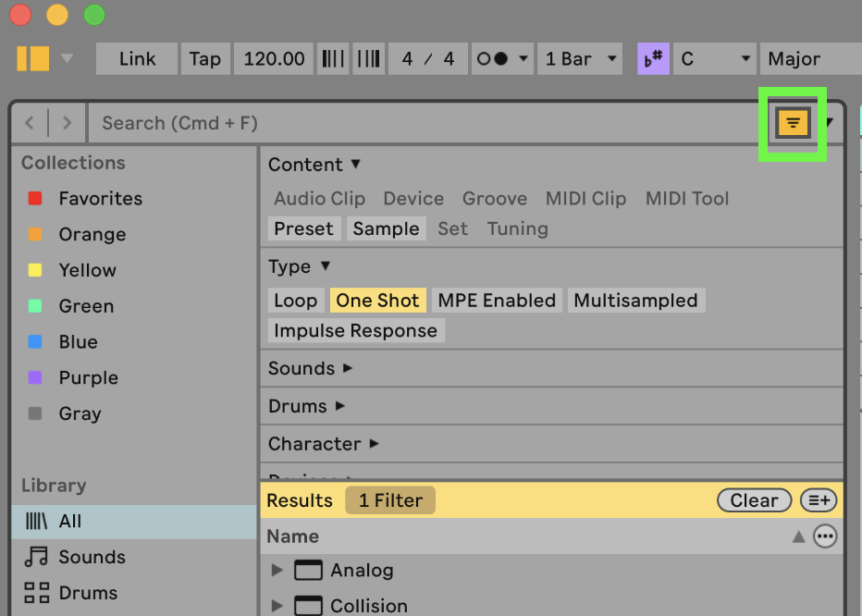Click the browser forward navigation arrow

(67, 123)
